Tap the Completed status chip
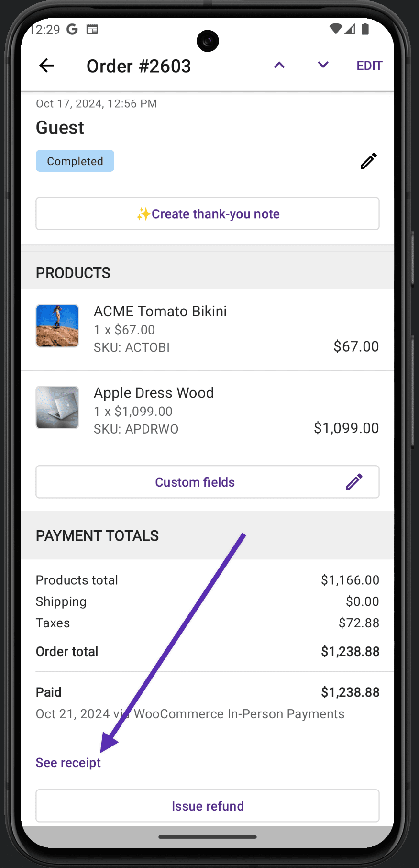 coord(75,161)
